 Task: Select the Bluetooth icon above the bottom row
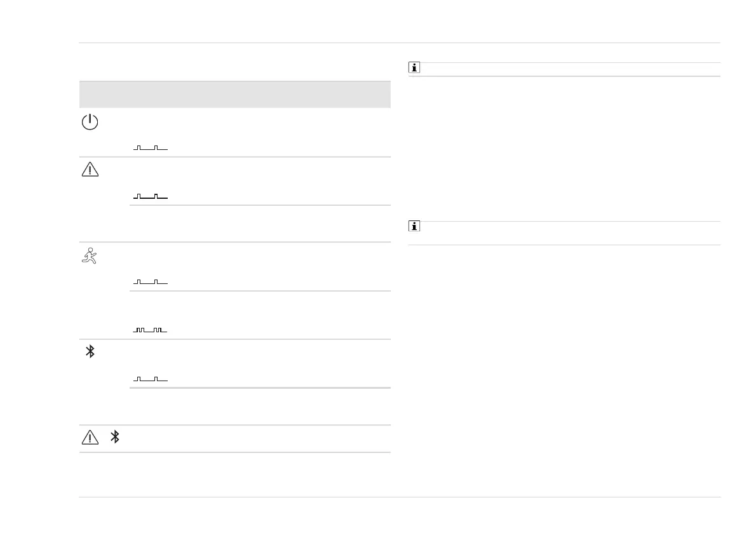coord(90,351)
